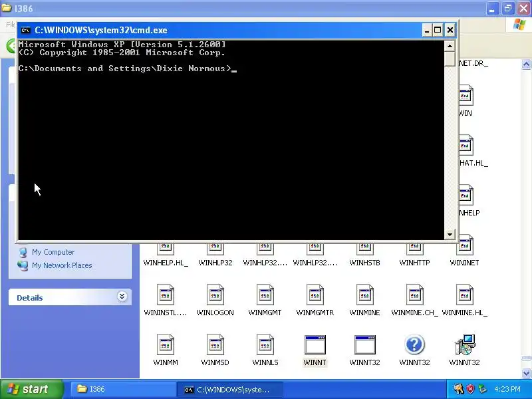Screen dimensions: 532x399
Task: Restore down the I386 window
Action: (x=508, y=9)
